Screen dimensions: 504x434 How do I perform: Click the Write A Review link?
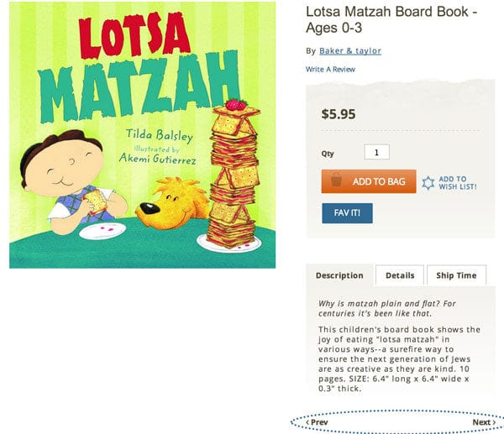pyautogui.click(x=330, y=69)
